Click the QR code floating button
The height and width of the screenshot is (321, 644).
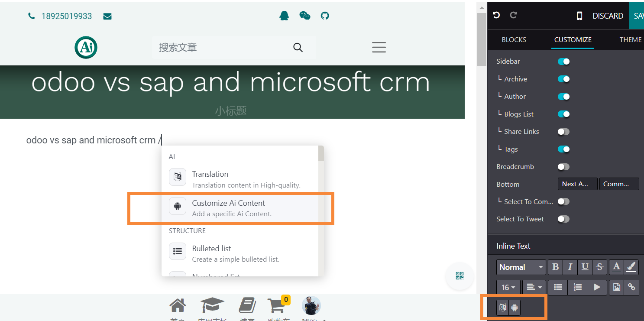(x=460, y=276)
